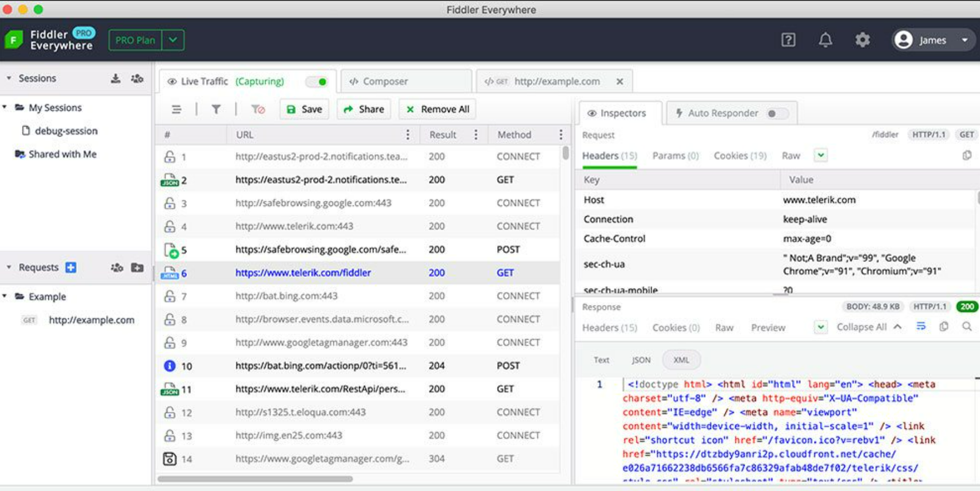
Task: Click the HTML icon of session 6
Action: tap(169, 273)
